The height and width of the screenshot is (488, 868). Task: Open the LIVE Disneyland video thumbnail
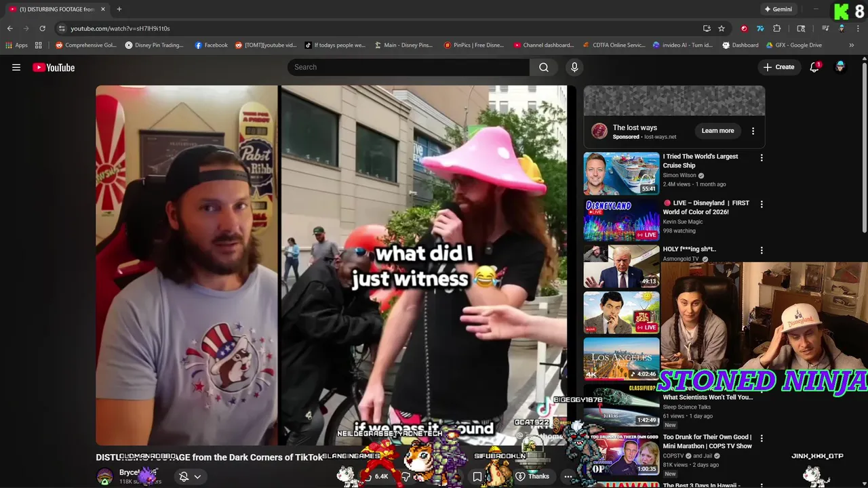[x=621, y=220]
